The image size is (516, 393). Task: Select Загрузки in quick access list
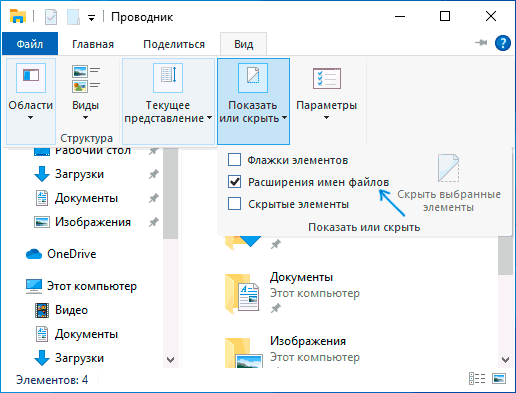(x=79, y=174)
